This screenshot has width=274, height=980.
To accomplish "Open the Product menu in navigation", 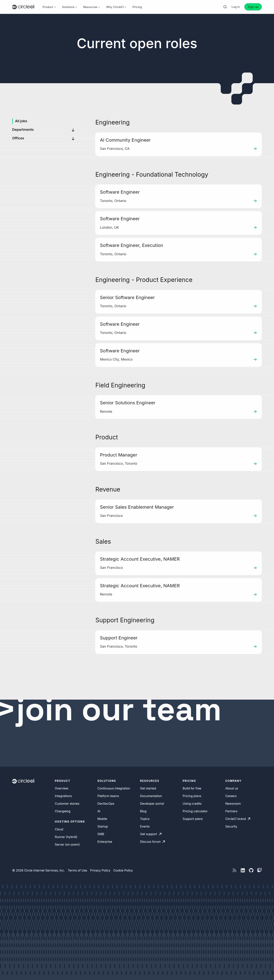I will 49,6.
